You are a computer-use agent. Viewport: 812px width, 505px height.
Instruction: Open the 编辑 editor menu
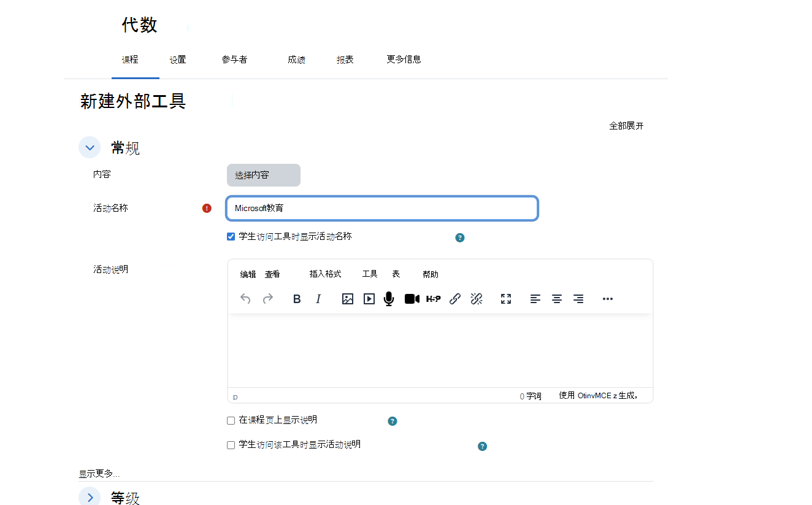248,274
